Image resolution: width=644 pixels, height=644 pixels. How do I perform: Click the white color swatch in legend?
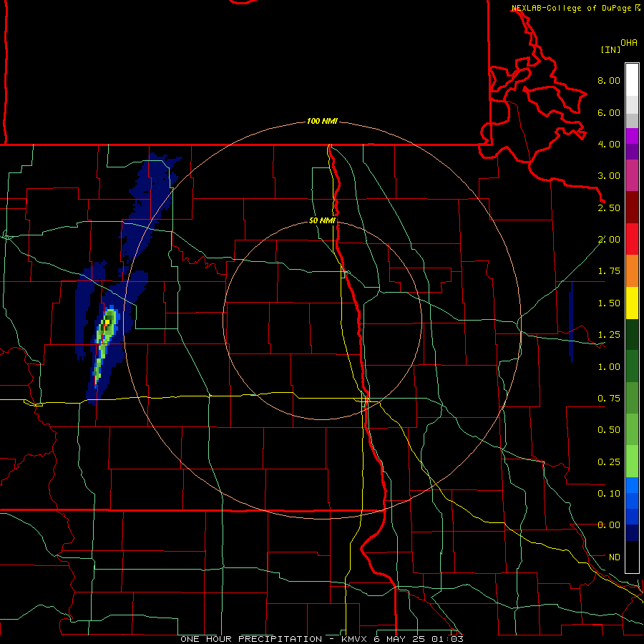(x=632, y=80)
